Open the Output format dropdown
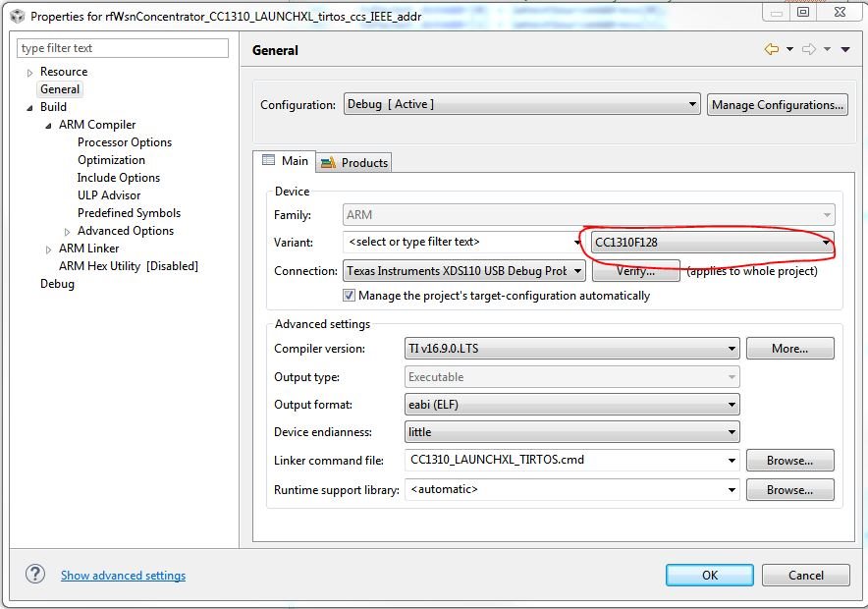This screenshot has width=868, height=609. click(x=571, y=405)
